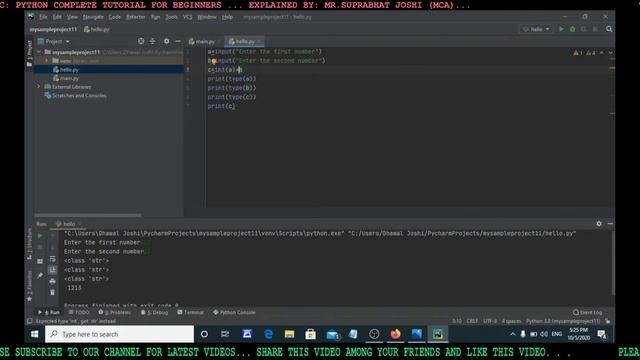Expand the venv folder
The width and height of the screenshot is (640, 360).
pyautogui.click(x=47, y=61)
